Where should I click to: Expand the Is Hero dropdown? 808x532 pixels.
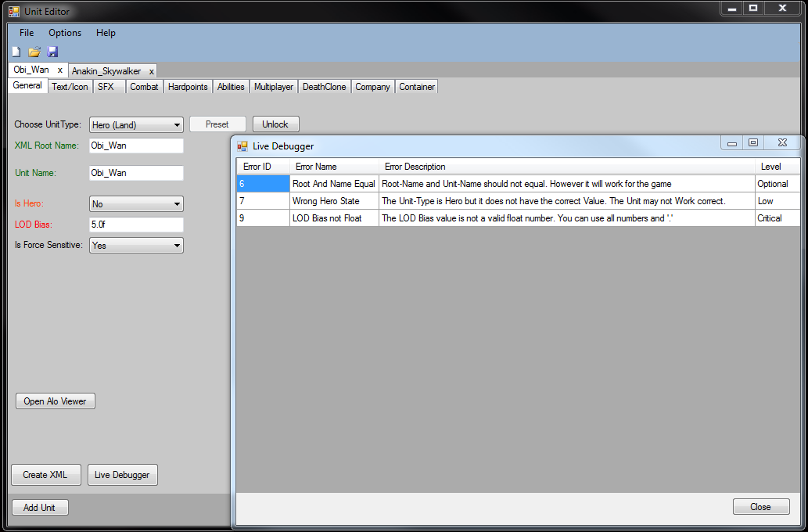point(136,203)
